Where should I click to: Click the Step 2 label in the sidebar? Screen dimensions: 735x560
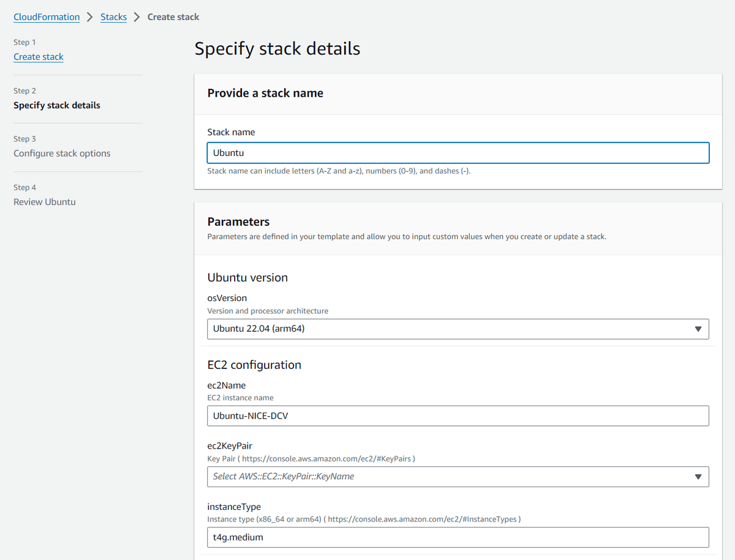pyautogui.click(x=24, y=91)
